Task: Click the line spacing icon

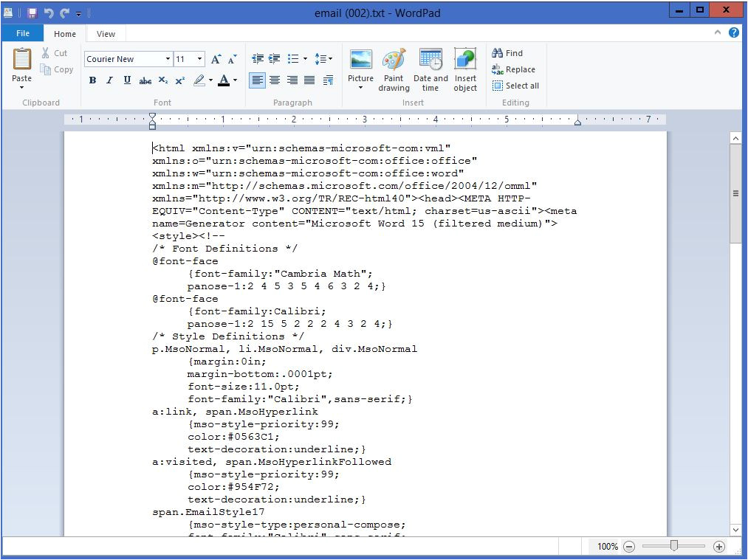Action: tap(320, 59)
